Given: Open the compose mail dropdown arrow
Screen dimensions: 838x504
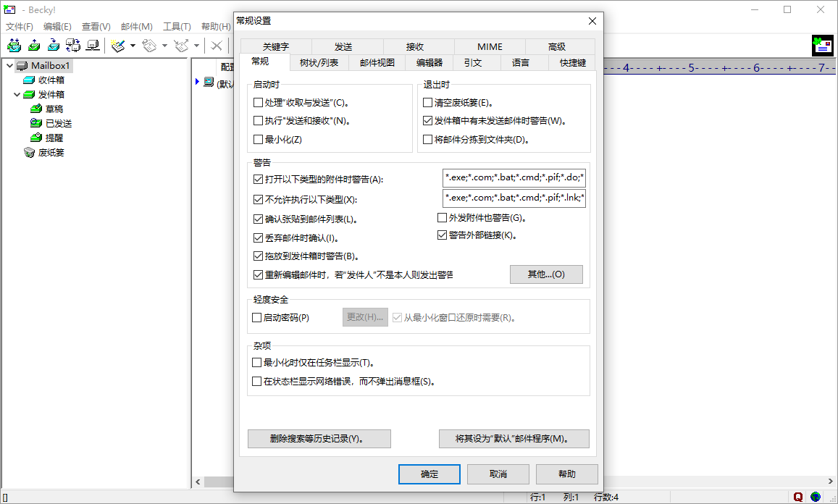Looking at the screenshot, I should [x=133, y=46].
